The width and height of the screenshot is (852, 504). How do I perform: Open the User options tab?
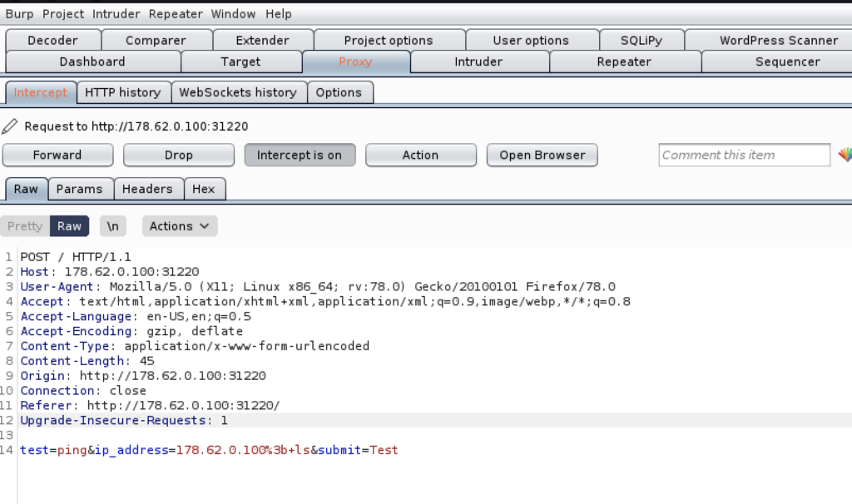pos(531,40)
